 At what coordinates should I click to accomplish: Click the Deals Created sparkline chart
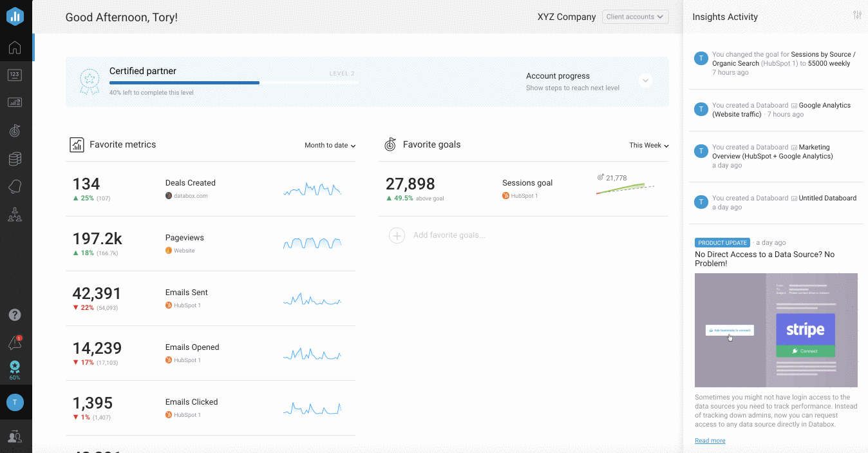tap(312, 189)
